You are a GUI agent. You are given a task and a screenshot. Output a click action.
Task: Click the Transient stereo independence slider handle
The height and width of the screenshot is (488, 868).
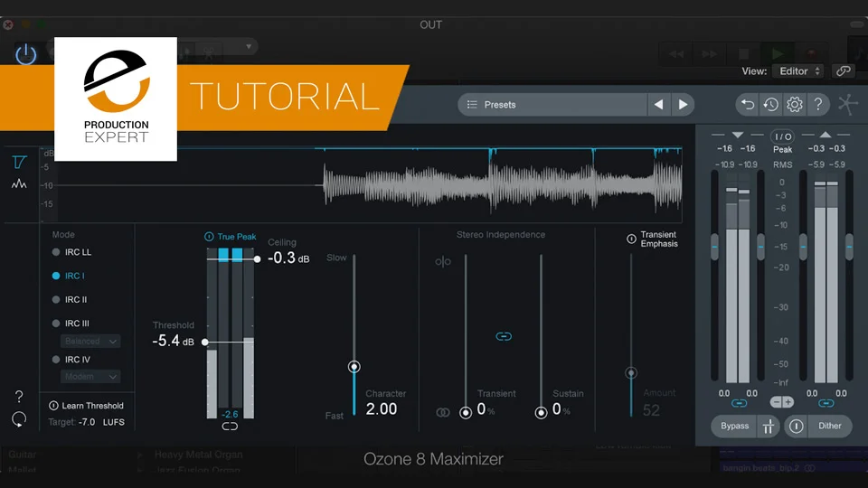(466, 412)
